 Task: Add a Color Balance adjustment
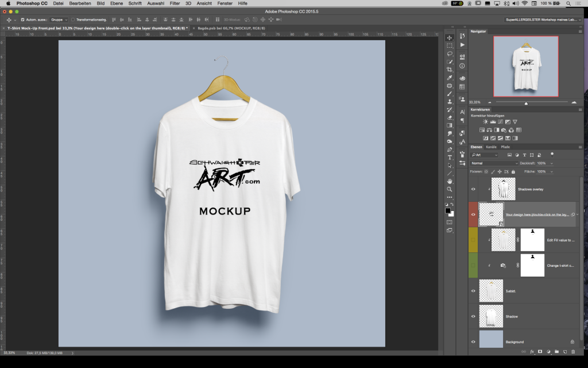pyautogui.click(x=489, y=130)
